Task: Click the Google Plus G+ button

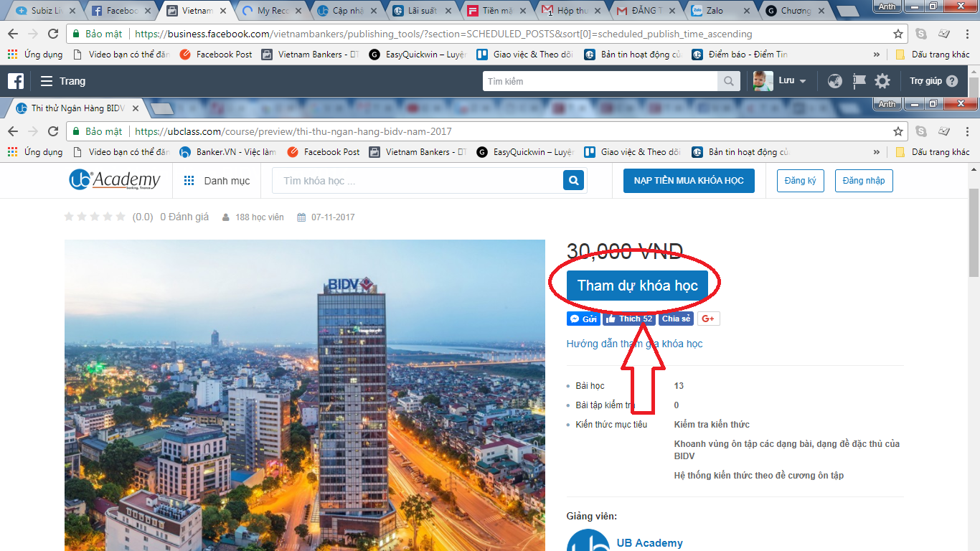Action: 708,319
